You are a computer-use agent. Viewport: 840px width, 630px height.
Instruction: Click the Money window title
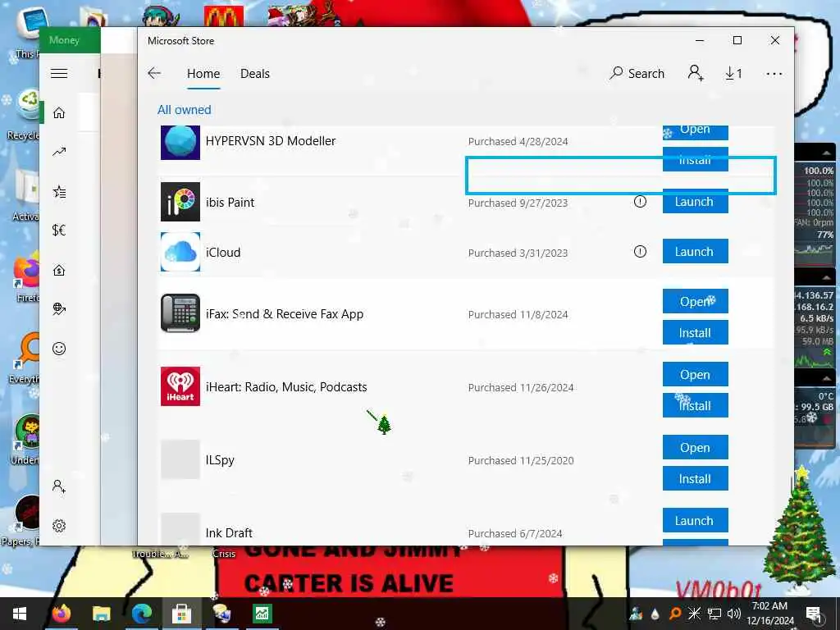click(x=64, y=40)
